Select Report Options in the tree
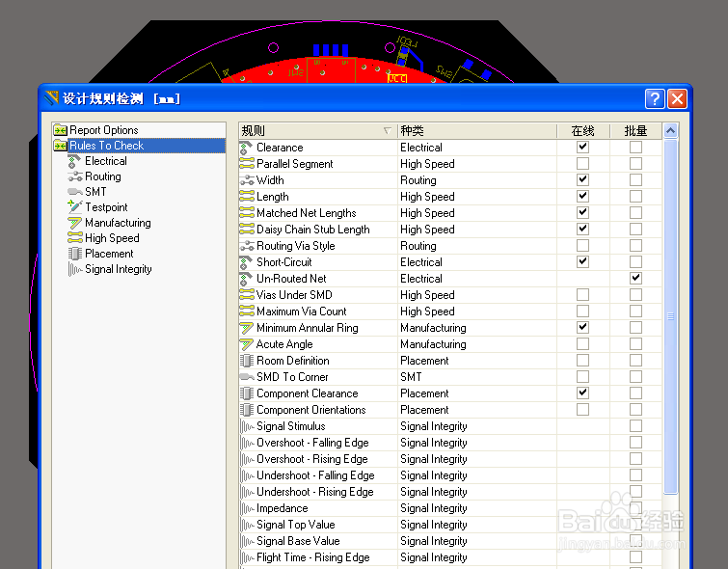 104,130
